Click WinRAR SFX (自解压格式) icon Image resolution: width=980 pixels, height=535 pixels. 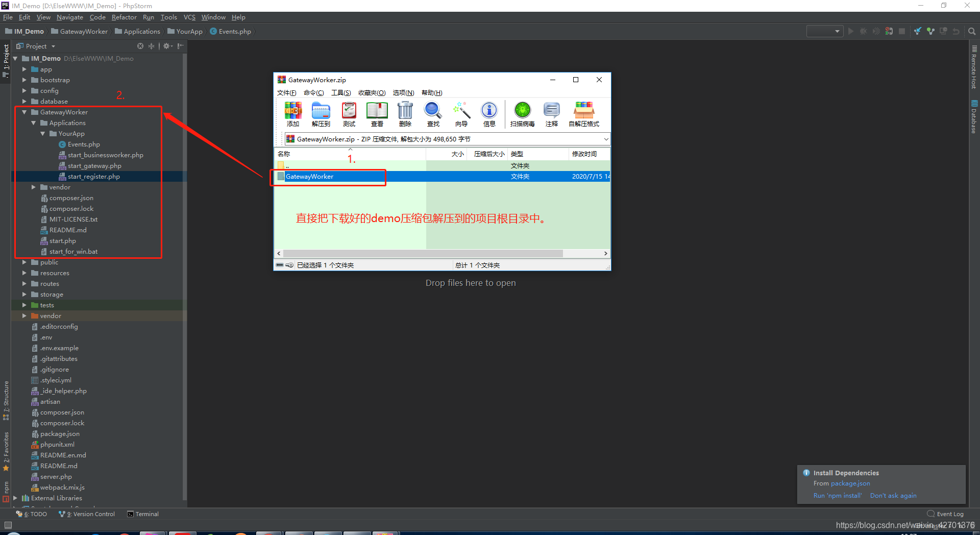pyautogui.click(x=584, y=114)
